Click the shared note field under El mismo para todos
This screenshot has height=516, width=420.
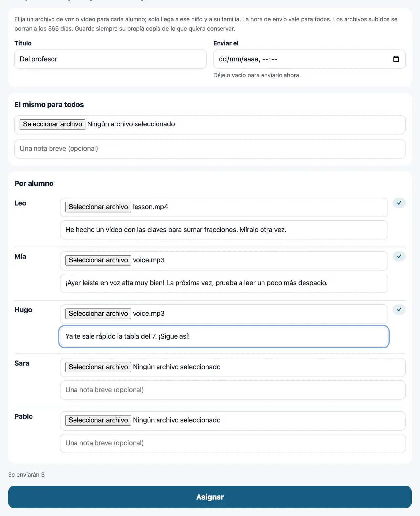click(210, 149)
